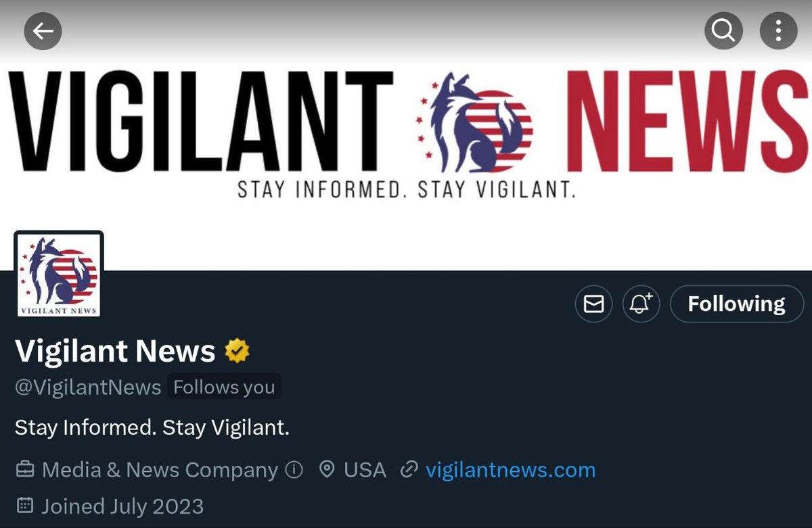This screenshot has width=812, height=528.
Task: Open search with the magnifying glass
Action: 723,31
